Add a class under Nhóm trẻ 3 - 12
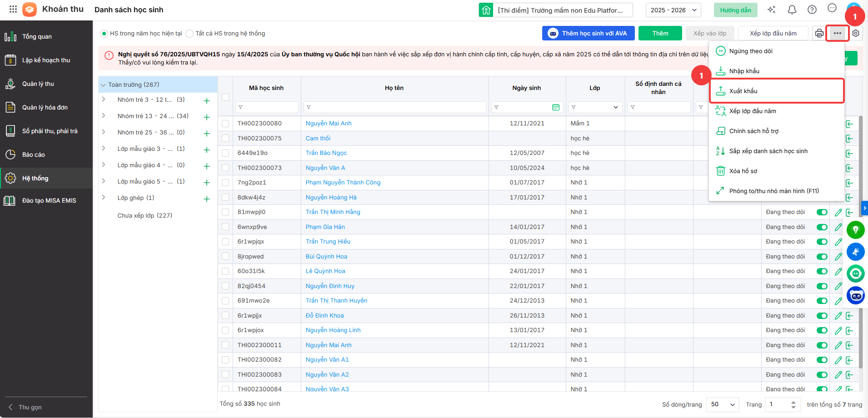Image resolution: width=868 pixels, height=418 pixels. pyautogui.click(x=207, y=101)
